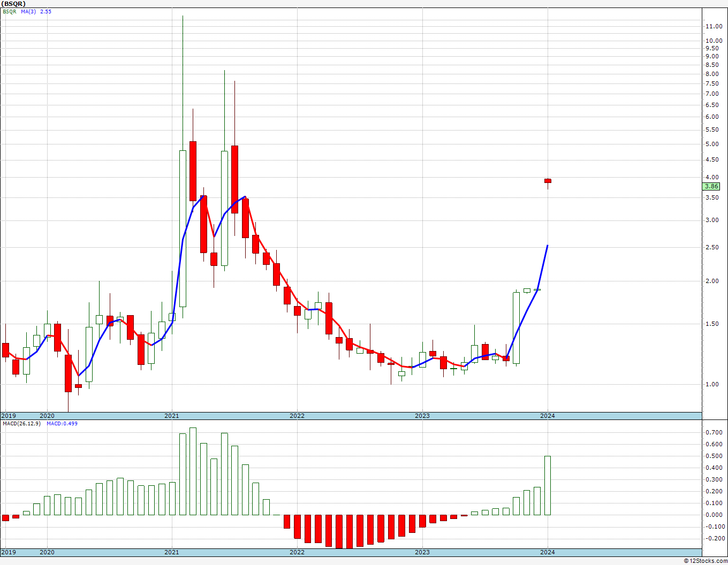This screenshot has height=565, width=728.
Task: Select 2022 on the price chart time axis
Action: 297,416
